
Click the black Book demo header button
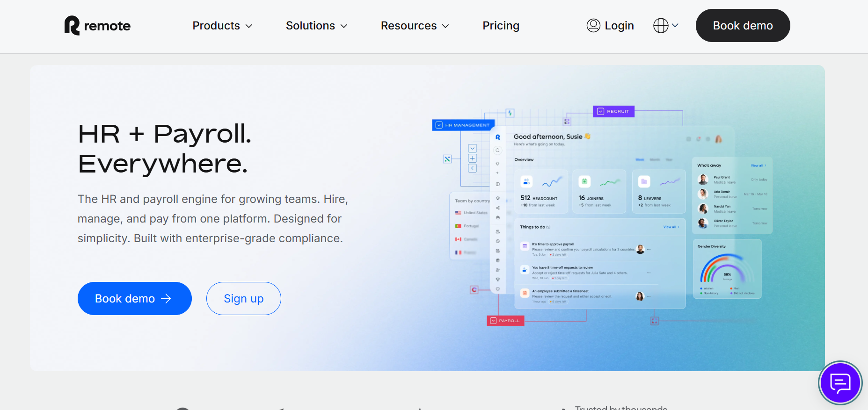tap(743, 26)
